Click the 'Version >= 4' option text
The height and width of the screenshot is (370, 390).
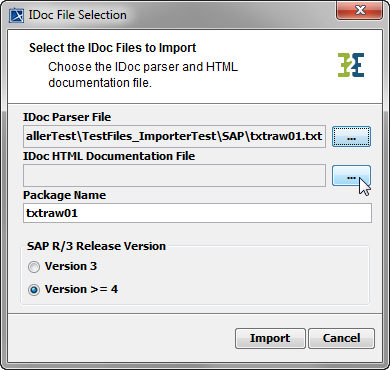pos(81,289)
